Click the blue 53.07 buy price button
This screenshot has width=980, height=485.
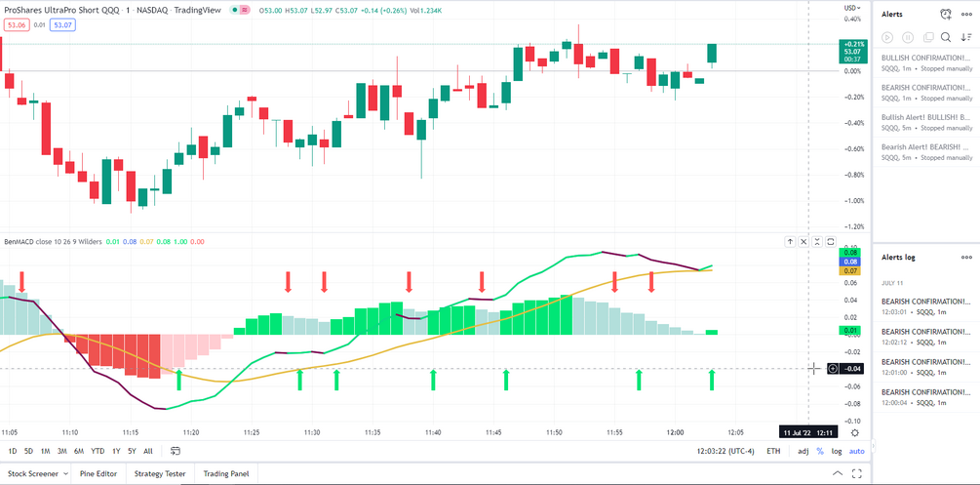(62, 25)
